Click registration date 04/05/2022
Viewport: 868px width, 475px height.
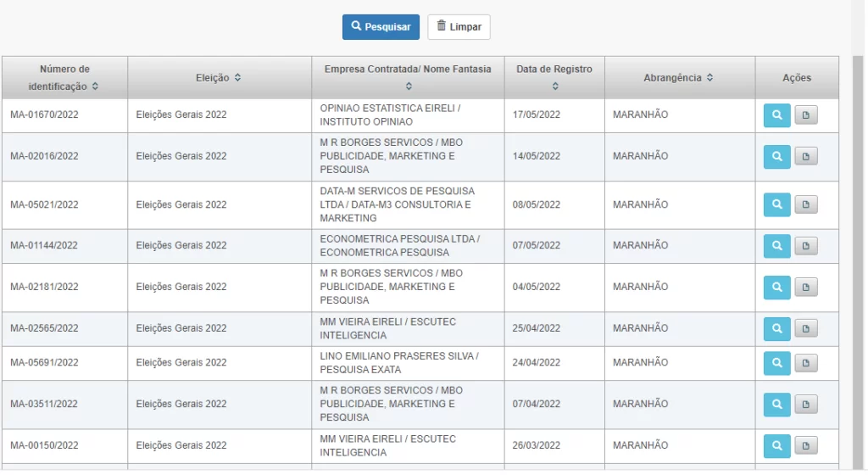pos(537,287)
